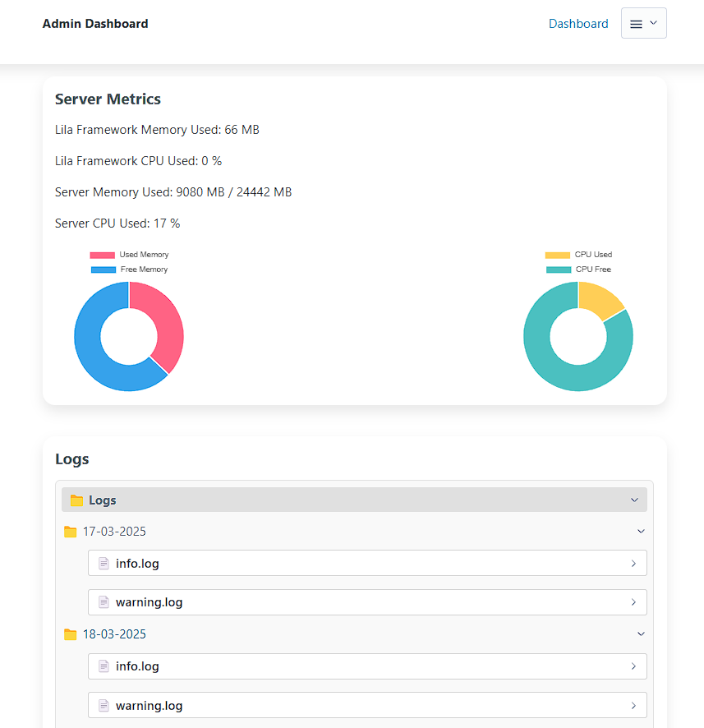
Task: Click arrow on 18-03-2025 info.log row
Action: [x=633, y=666]
